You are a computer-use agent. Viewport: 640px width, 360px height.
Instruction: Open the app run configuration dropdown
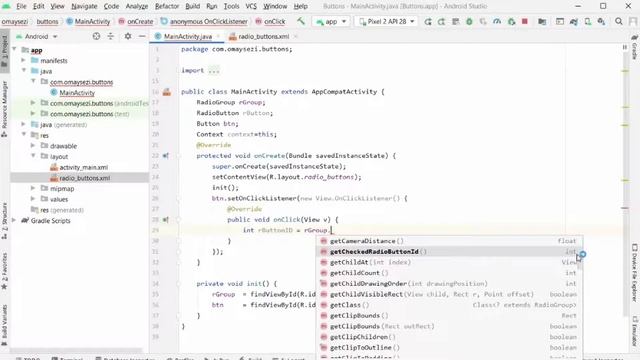coord(331,21)
